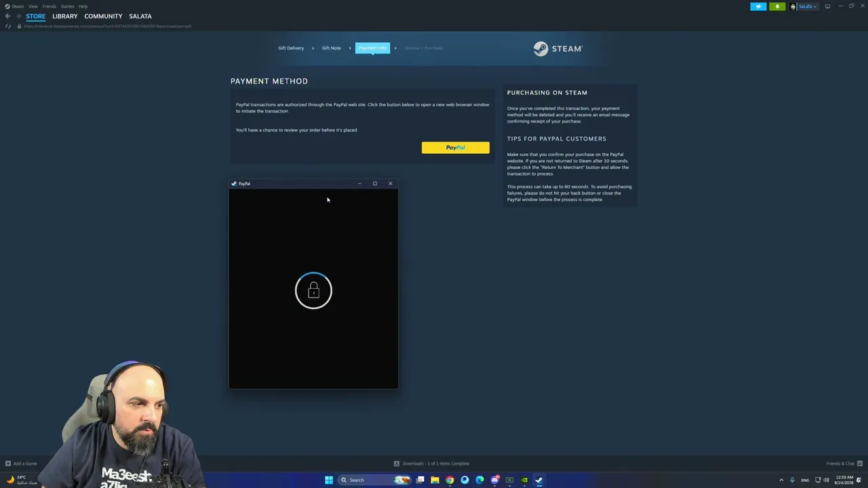Screen dimensions: 868x488
Task: Open Discord from the taskbar
Action: [x=494, y=480]
